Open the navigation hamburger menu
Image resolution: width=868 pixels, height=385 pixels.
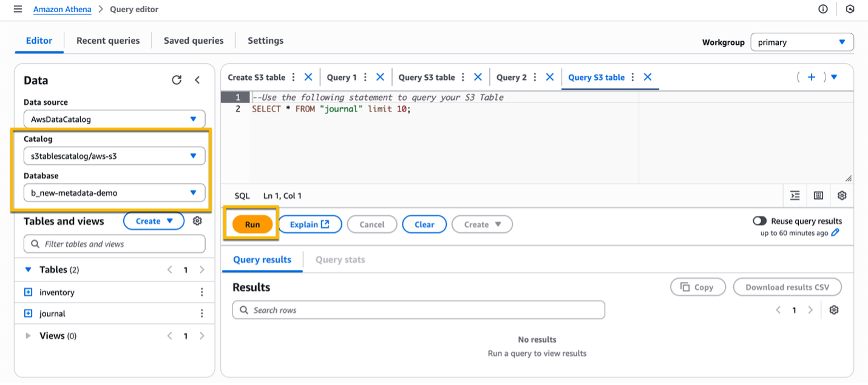click(18, 9)
